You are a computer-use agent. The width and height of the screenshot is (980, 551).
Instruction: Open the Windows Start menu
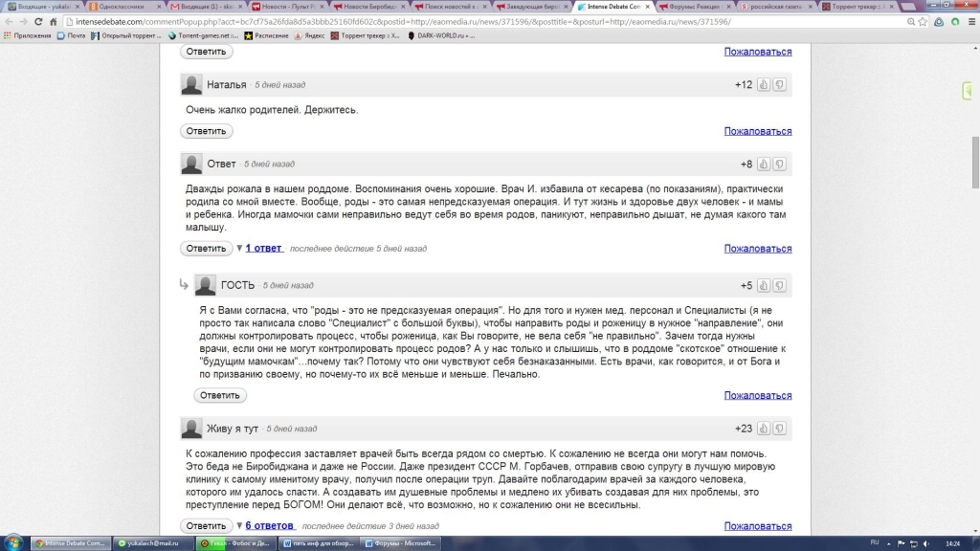[13, 543]
